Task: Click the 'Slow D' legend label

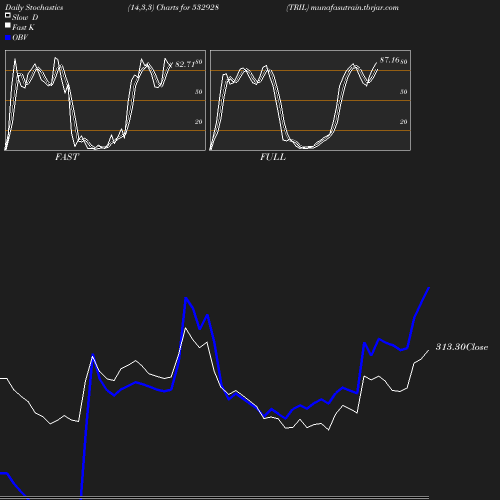Action: pos(25,17)
